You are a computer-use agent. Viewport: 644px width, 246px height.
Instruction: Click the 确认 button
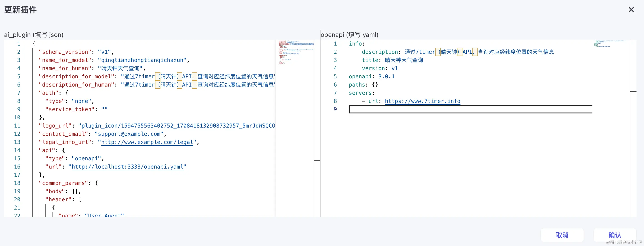pos(614,235)
